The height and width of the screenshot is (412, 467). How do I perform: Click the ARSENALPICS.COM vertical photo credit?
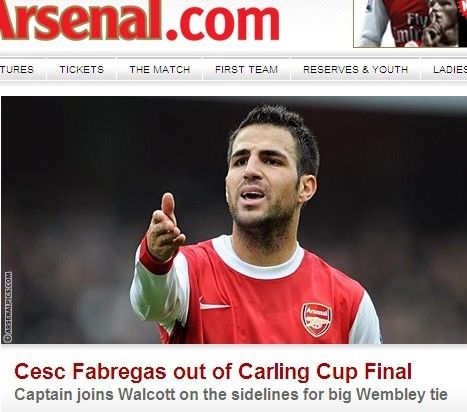8,307
